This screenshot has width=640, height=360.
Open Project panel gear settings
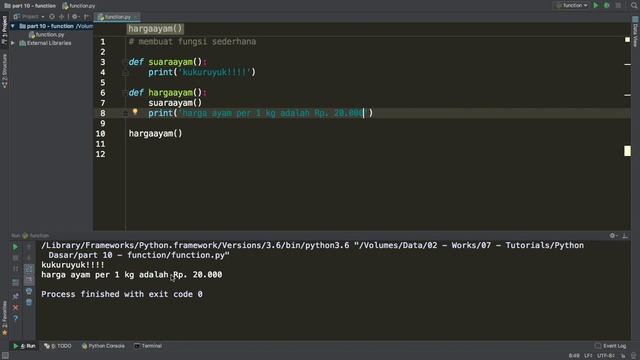coord(75,17)
